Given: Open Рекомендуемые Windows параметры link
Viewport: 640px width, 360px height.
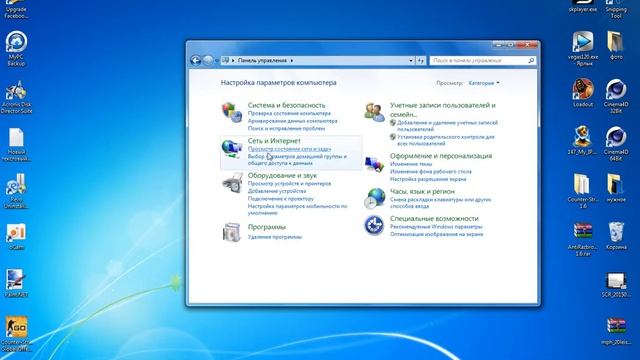Looking at the screenshot, I should [x=436, y=227].
